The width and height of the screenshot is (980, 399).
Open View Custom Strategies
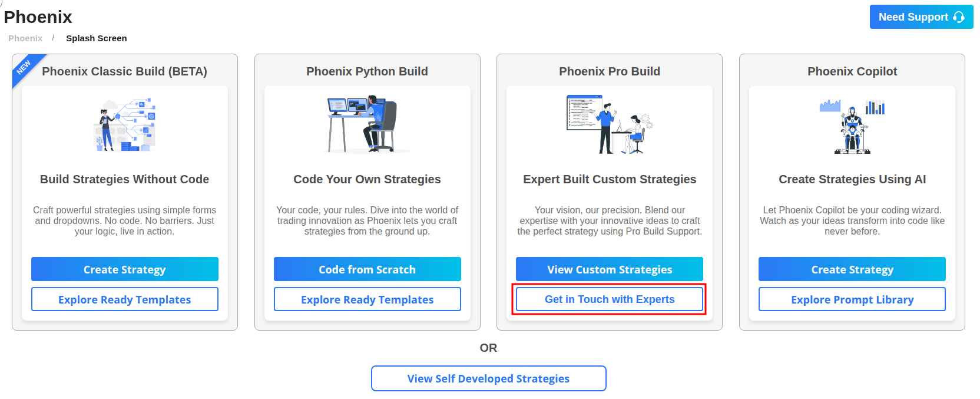pyautogui.click(x=610, y=269)
